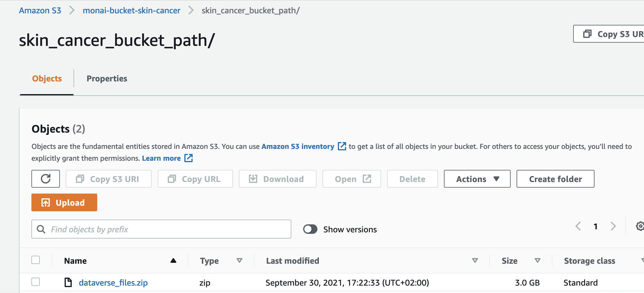Click skin_cancer_bucket_path/ breadcrumb text
The width and height of the screenshot is (644, 293).
point(250,10)
